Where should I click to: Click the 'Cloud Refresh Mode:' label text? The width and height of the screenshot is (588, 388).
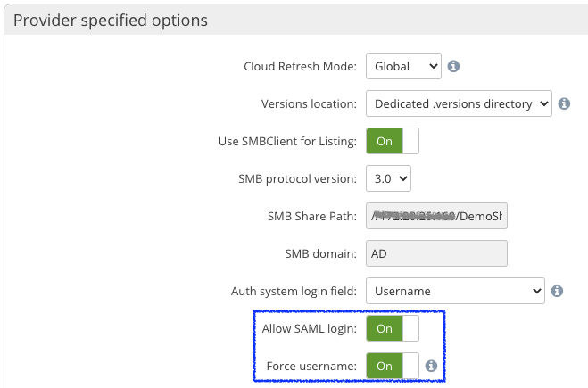[x=300, y=66]
